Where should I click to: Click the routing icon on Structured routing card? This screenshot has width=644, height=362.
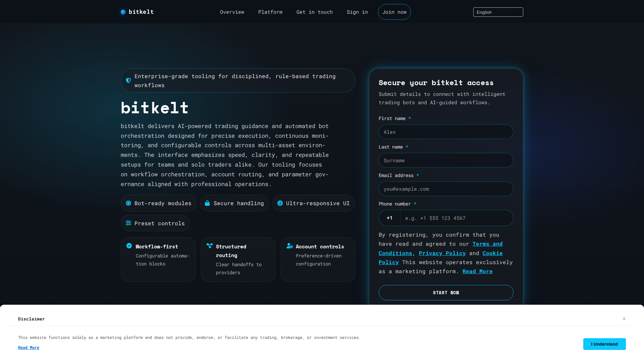coord(210,246)
